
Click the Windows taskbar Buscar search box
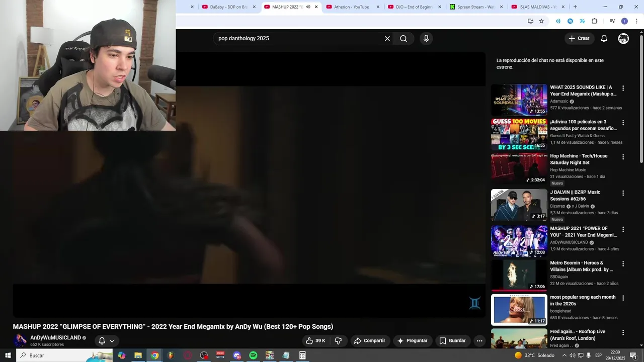click(x=64, y=355)
